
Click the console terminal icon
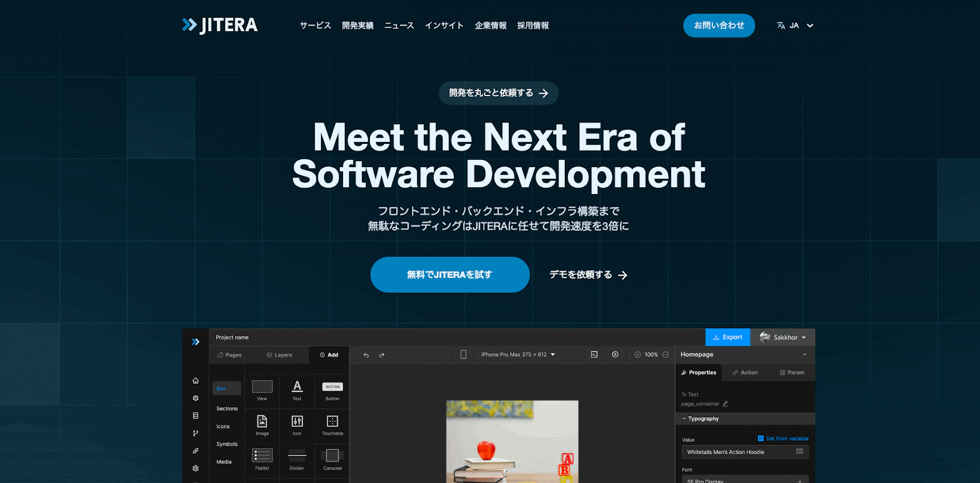pos(594,354)
